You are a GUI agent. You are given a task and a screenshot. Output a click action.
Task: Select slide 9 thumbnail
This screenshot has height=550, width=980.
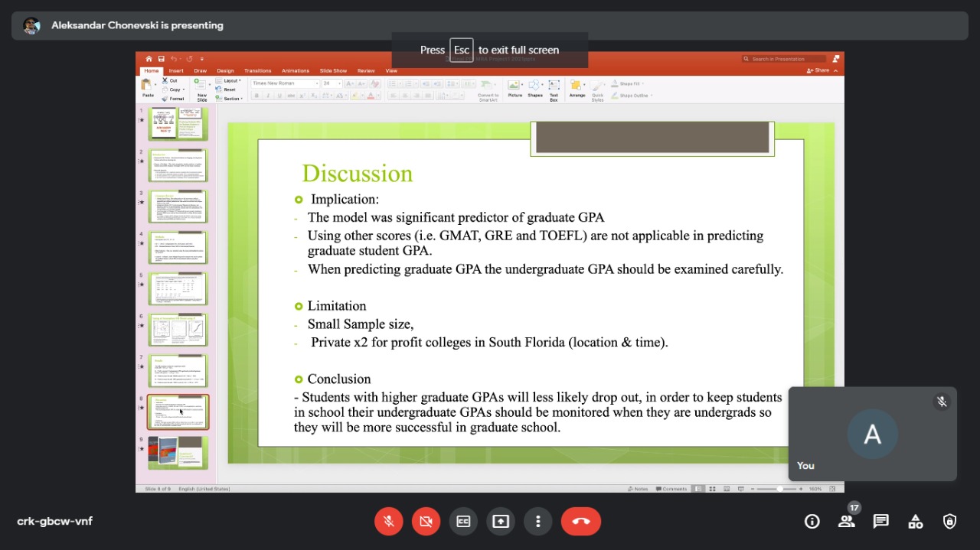point(178,453)
